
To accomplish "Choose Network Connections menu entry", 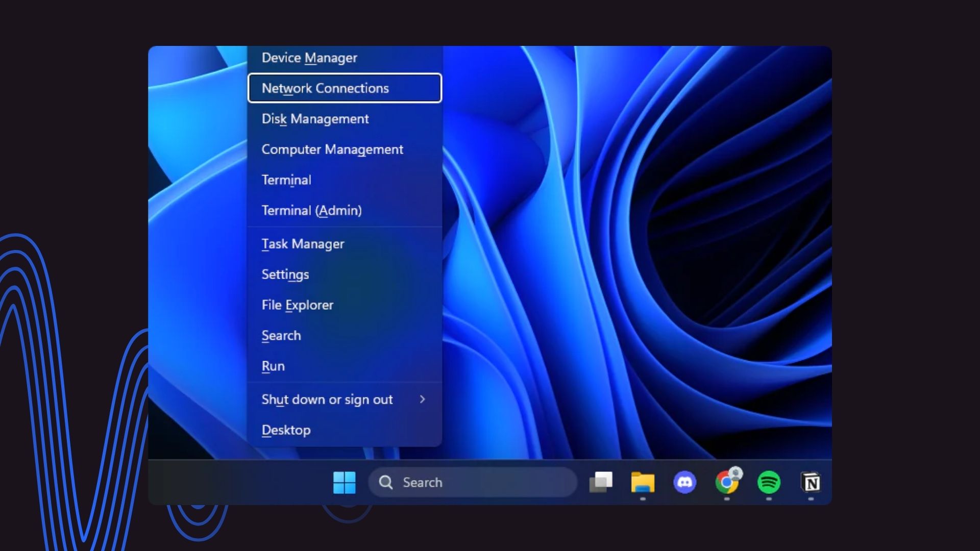I will pos(345,88).
